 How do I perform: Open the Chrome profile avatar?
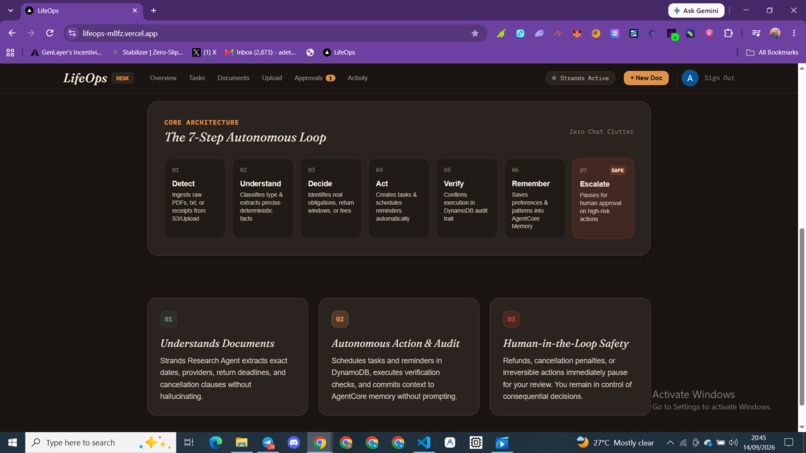click(x=775, y=33)
